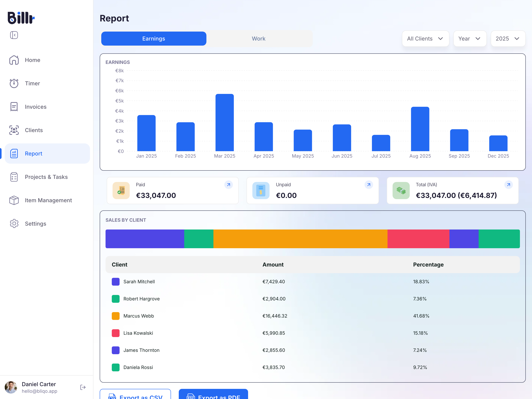Select the Marcus Webb name
This screenshot has height=399, width=532.
pyautogui.click(x=138, y=316)
